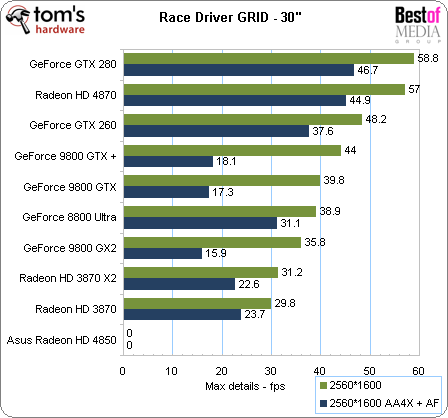Select the GeForce 8800 Ultra label
This screenshot has height=418, width=448.
point(70,217)
